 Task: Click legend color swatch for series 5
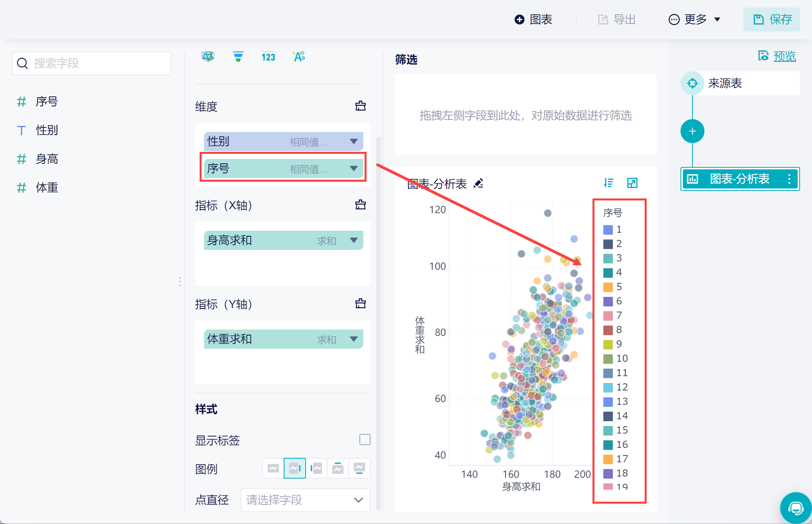point(608,287)
